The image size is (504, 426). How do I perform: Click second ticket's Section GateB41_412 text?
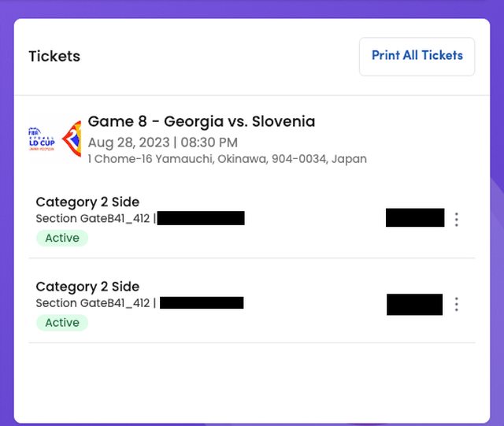[93, 303]
